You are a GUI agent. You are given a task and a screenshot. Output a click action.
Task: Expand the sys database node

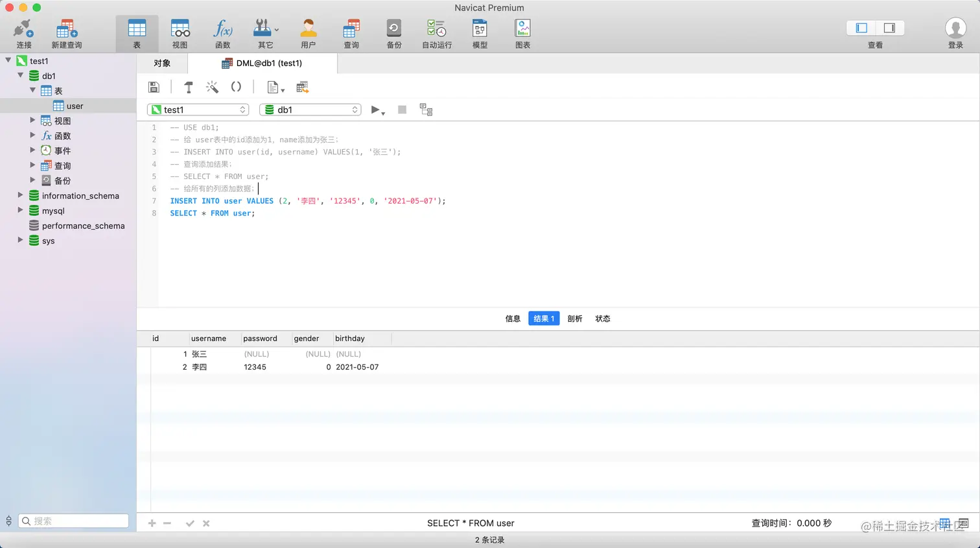(x=21, y=239)
